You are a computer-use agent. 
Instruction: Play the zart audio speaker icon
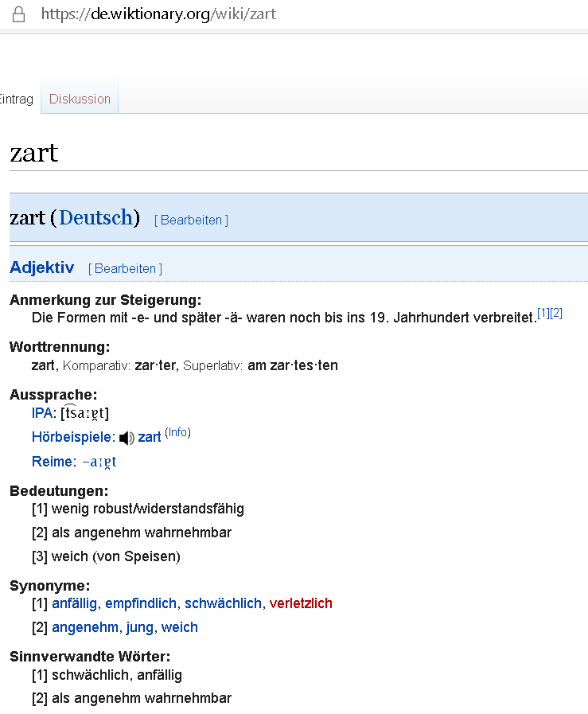pos(127,438)
